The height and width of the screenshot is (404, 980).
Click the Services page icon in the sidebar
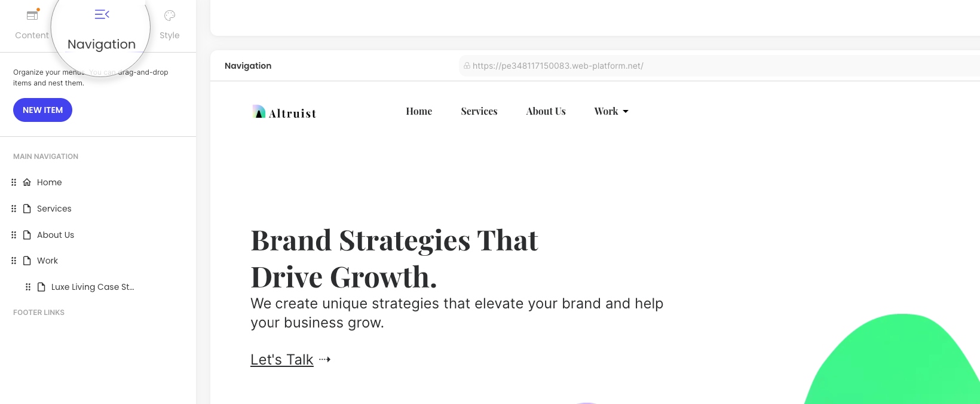(27, 209)
